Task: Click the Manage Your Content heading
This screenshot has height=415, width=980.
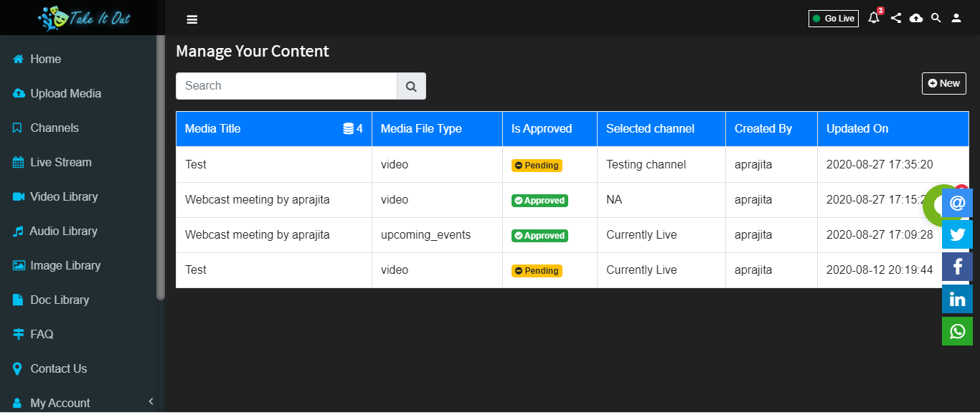Action: [253, 52]
